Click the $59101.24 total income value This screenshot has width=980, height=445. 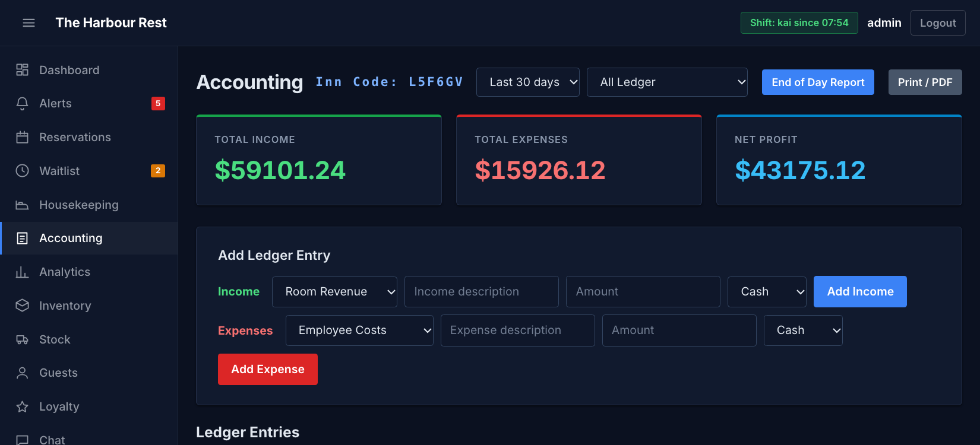(x=280, y=170)
